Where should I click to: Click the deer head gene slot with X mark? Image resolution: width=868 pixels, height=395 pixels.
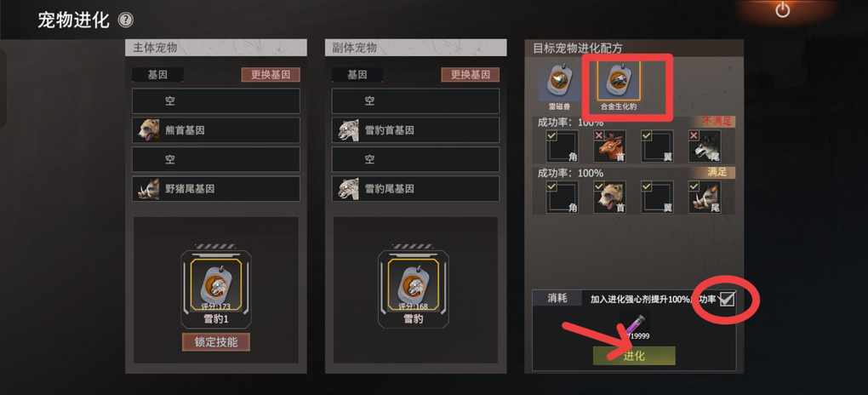pos(609,146)
